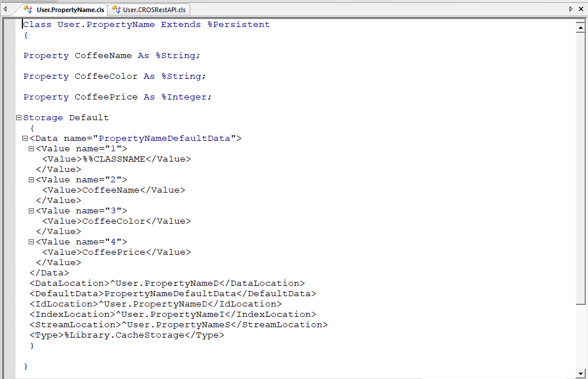Viewport: 588px width, 379px height.
Task: Click the 'Property CoffeeName As %String;' line
Action: 112,56
